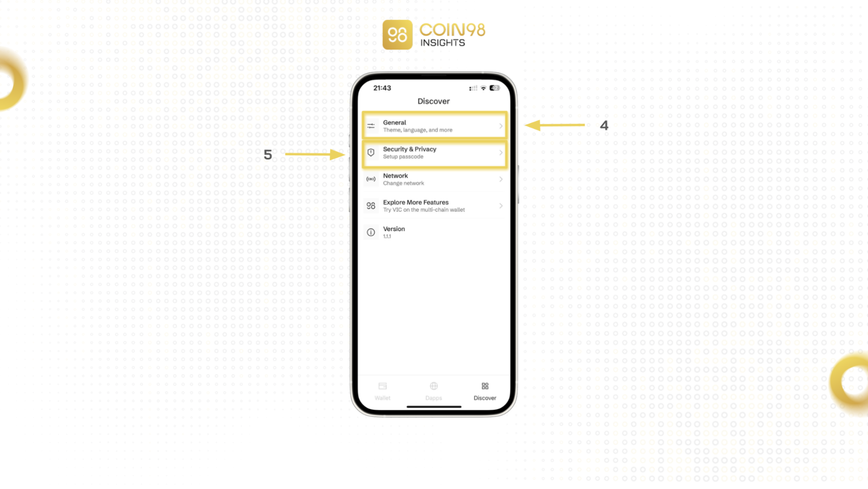Select Discover tab at bottom
The width and height of the screenshot is (868, 489).
pos(485,390)
